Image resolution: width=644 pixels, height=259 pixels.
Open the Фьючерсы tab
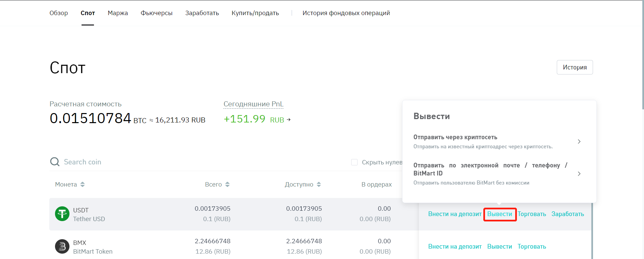(x=157, y=13)
